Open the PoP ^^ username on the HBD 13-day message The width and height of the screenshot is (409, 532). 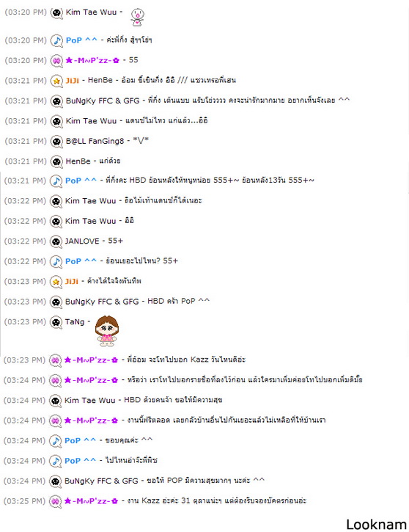(x=81, y=181)
